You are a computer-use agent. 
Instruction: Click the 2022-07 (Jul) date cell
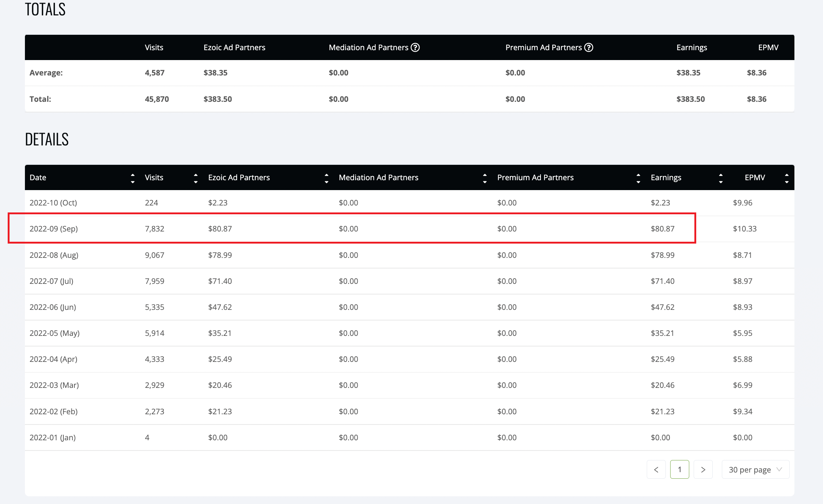click(51, 281)
